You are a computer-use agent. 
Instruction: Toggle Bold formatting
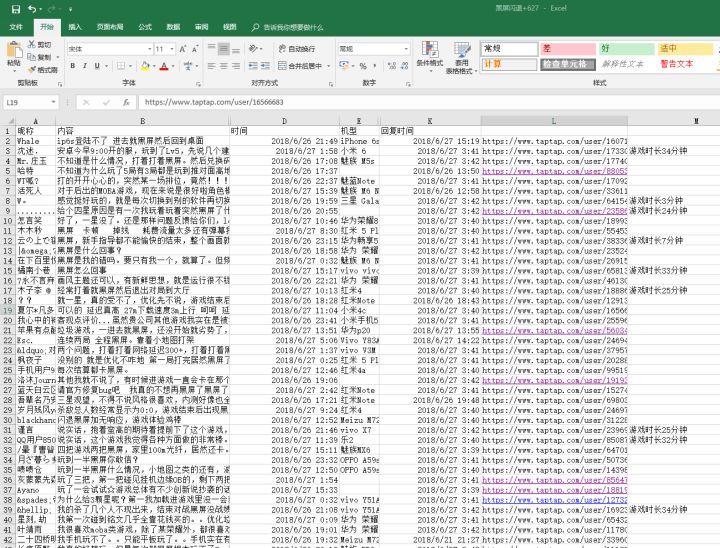coord(73,66)
